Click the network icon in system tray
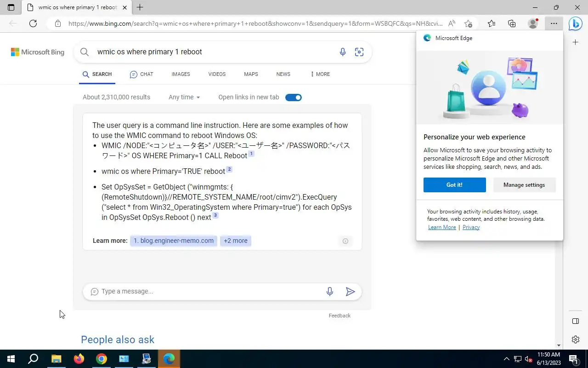This screenshot has height=368, width=588. 518,359
